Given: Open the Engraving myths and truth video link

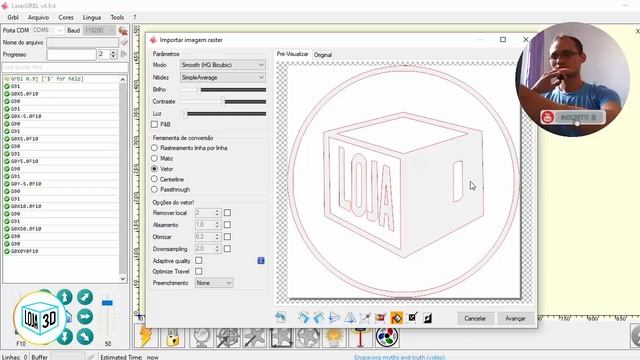Looking at the screenshot, I should pyautogui.click(x=400, y=357).
